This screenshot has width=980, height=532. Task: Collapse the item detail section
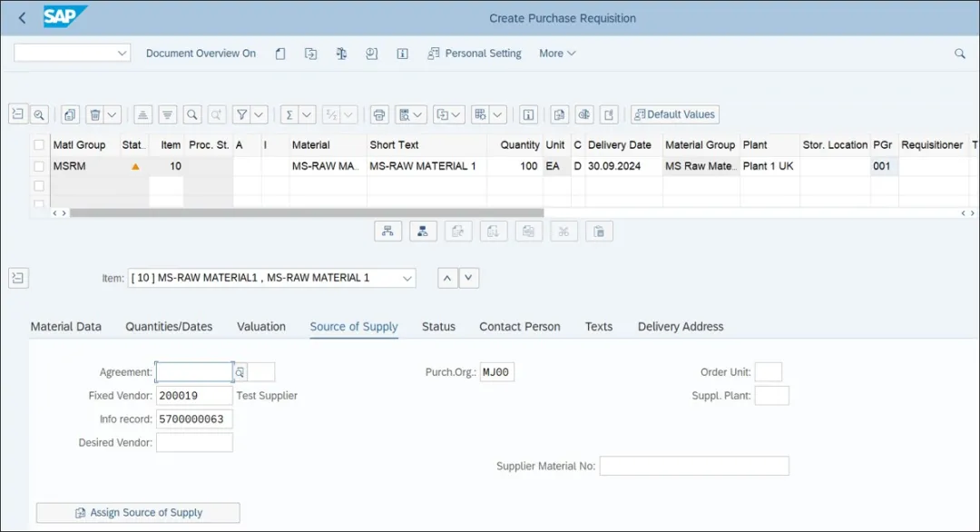[18, 278]
